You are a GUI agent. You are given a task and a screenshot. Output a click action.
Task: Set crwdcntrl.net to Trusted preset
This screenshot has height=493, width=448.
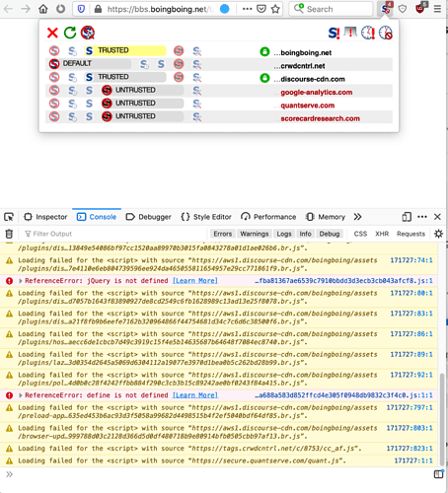tap(161, 64)
